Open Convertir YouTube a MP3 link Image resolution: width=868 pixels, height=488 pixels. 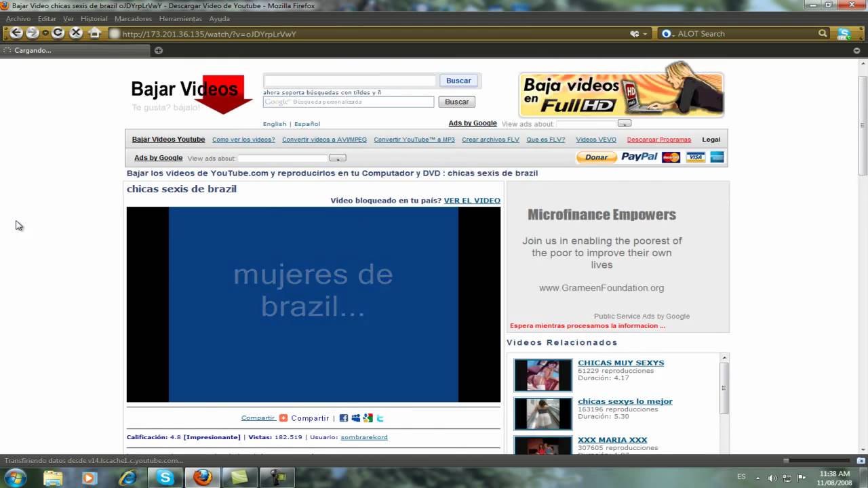click(414, 140)
